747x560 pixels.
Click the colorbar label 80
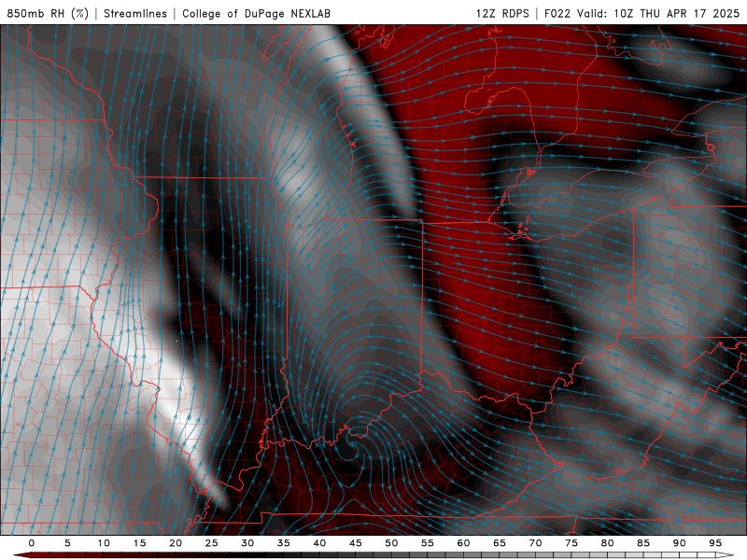[x=608, y=543]
